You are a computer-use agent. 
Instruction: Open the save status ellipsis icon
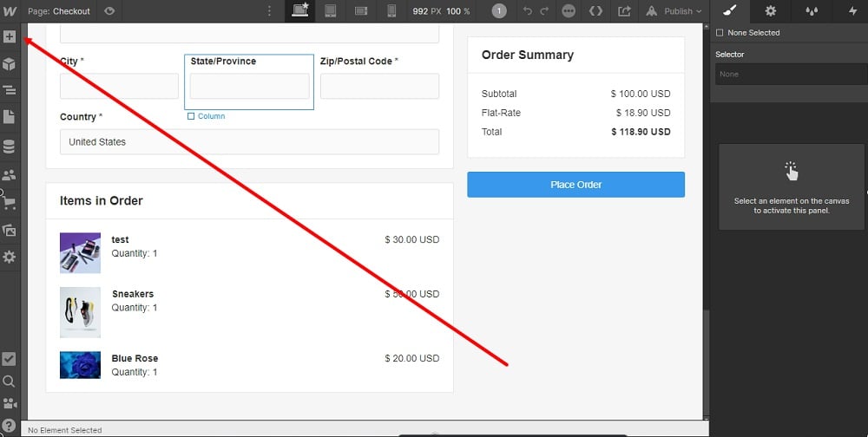click(x=569, y=11)
